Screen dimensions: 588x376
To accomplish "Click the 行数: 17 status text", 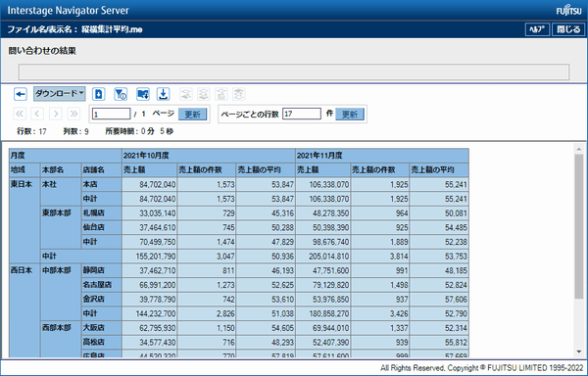I will (x=31, y=132).
